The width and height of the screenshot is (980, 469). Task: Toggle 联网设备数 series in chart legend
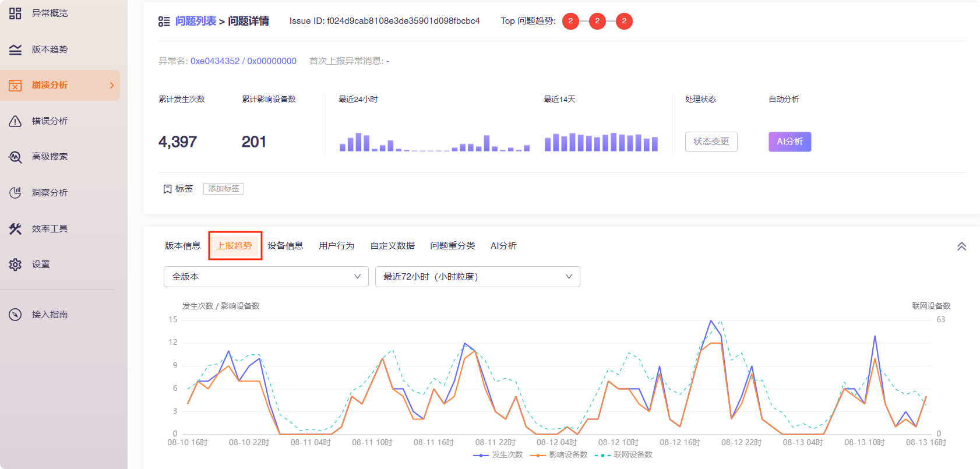point(623,455)
